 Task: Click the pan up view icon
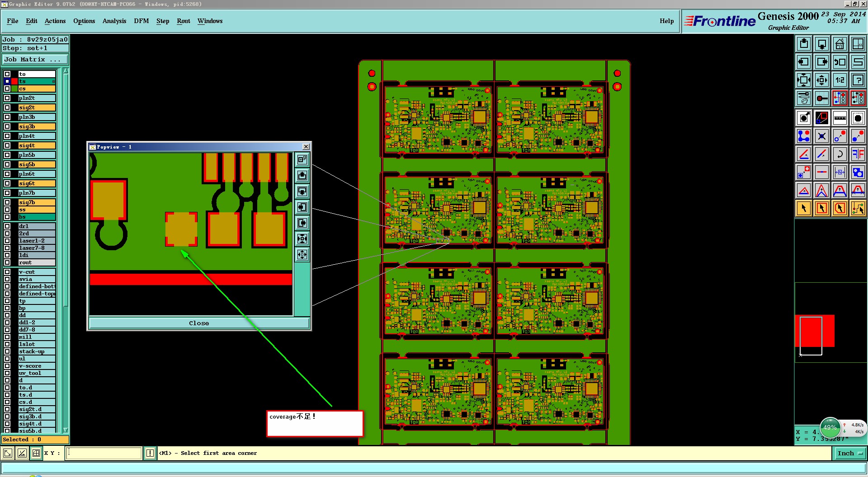pos(804,44)
